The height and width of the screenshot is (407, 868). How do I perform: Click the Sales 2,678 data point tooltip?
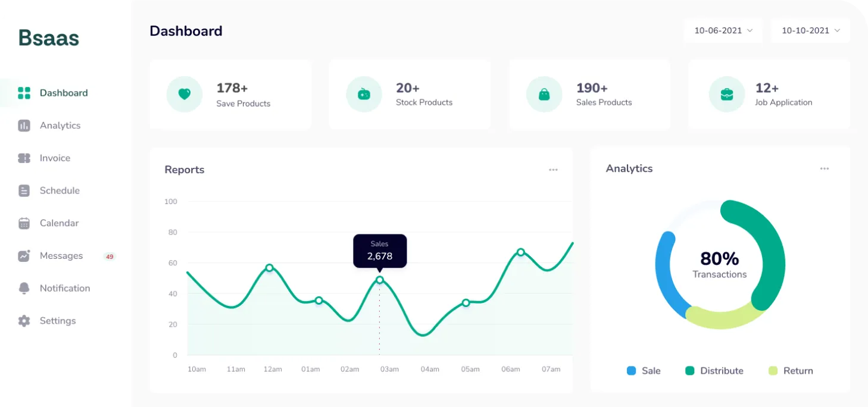click(380, 251)
